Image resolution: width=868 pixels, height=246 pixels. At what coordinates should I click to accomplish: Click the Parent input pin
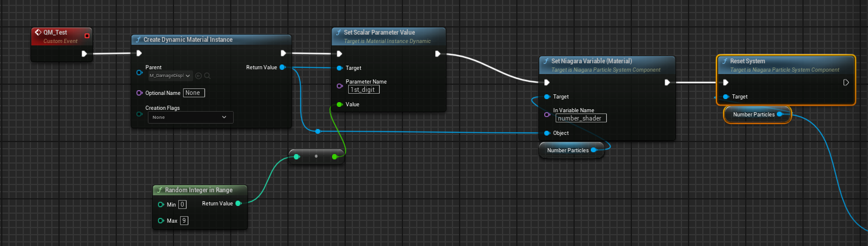139,72
